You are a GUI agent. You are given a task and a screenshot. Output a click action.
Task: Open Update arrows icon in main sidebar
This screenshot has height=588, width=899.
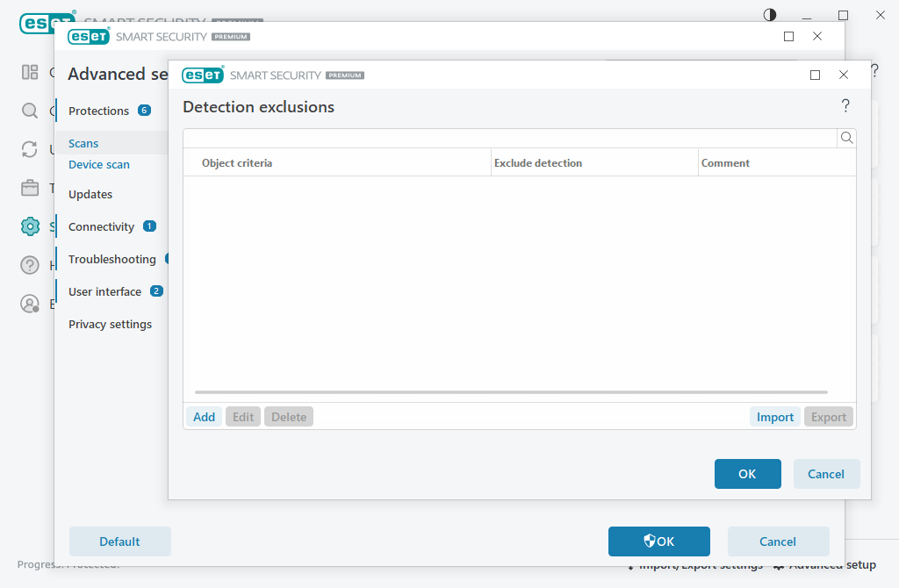click(30, 149)
